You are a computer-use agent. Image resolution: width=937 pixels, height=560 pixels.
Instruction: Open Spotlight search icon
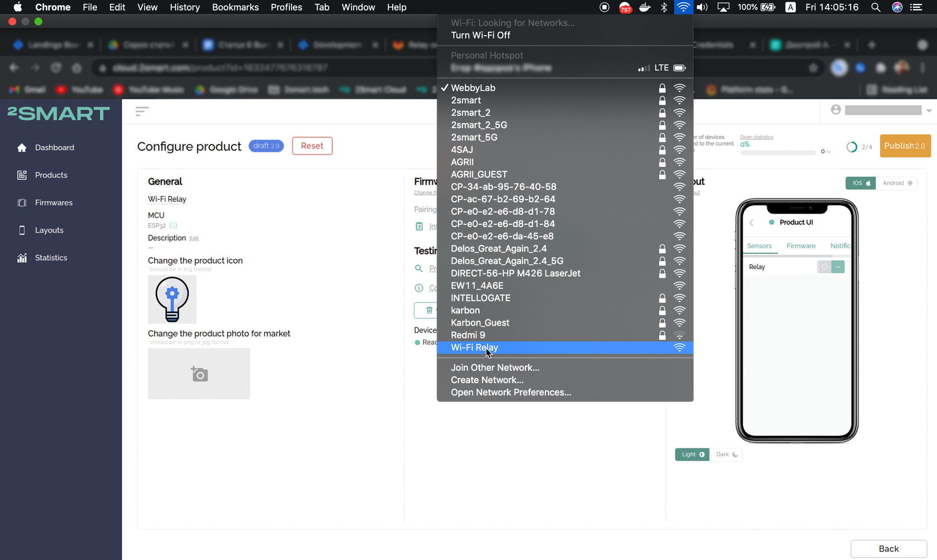(876, 7)
